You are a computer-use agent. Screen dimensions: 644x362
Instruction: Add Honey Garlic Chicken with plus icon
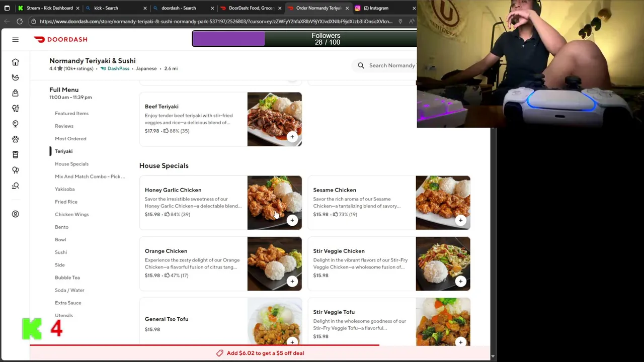pos(292,220)
